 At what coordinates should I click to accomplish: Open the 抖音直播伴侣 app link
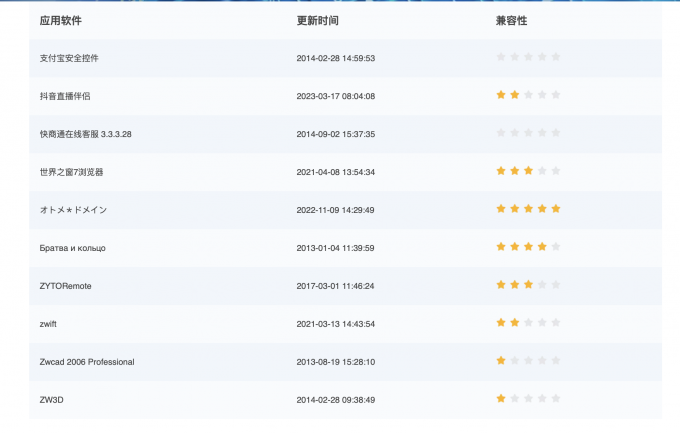pos(66,96)
